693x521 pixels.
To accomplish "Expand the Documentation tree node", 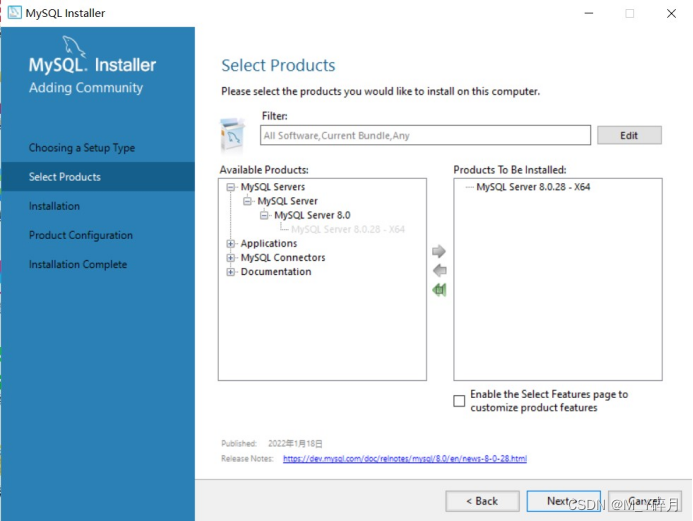I will coord(230,272).
